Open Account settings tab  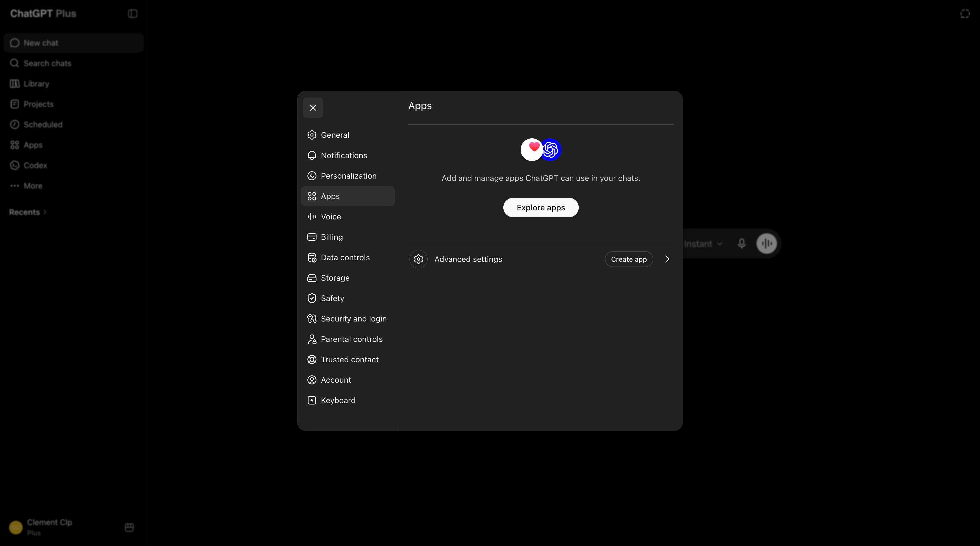coord(348,380)
